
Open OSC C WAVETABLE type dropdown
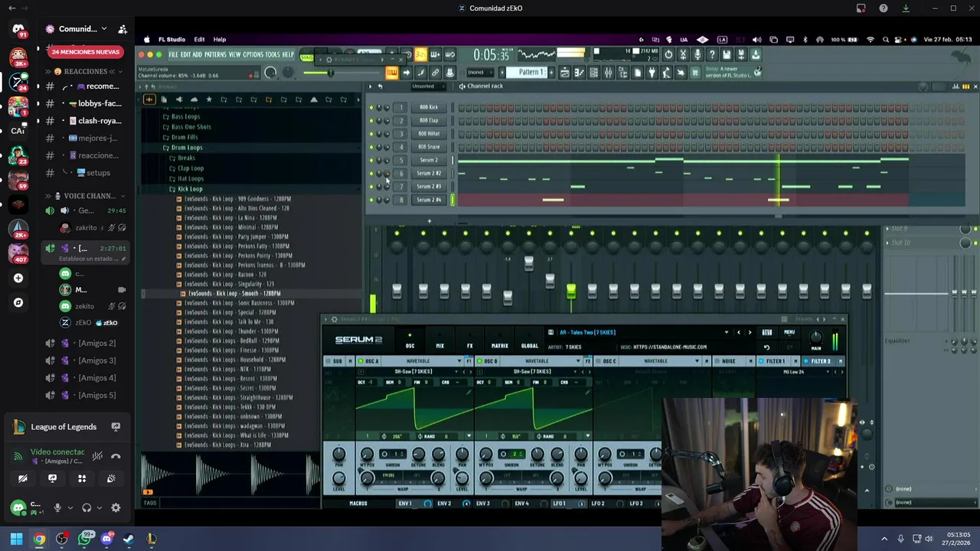[658, 361]
